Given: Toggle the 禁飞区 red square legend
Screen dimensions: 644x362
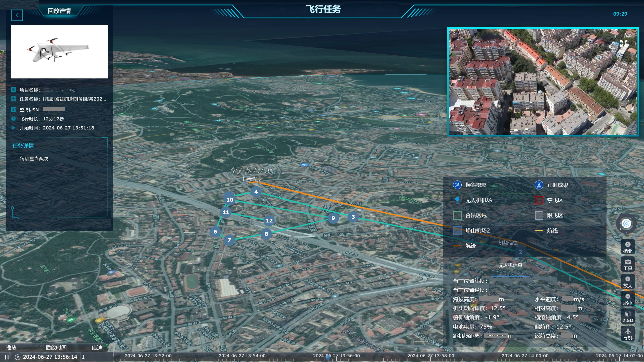Looking at the screenshot, I should (x=539, y=200).
